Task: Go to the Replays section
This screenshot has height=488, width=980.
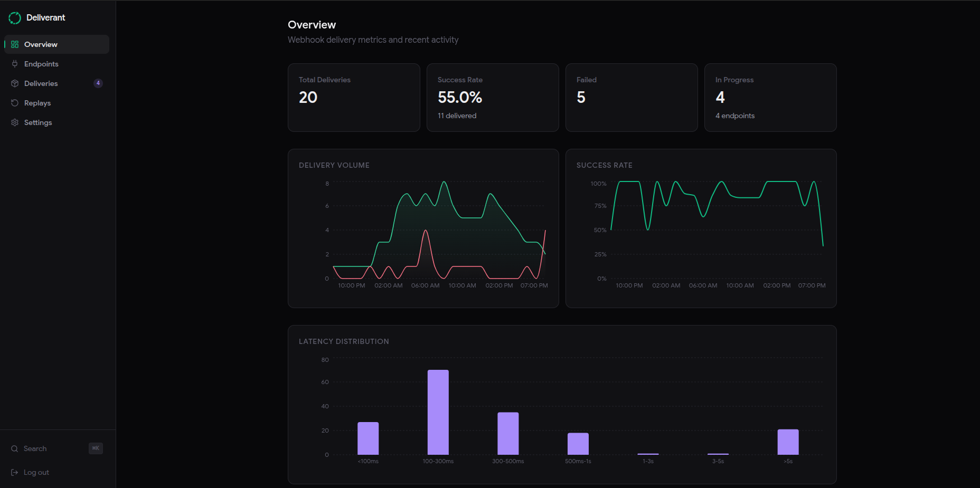Action: [x=37, y=103]
